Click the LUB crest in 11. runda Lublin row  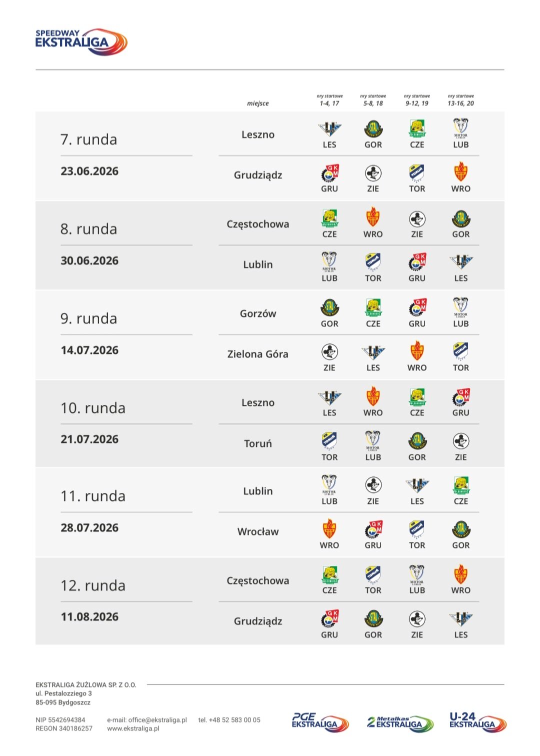pos(329,485)
